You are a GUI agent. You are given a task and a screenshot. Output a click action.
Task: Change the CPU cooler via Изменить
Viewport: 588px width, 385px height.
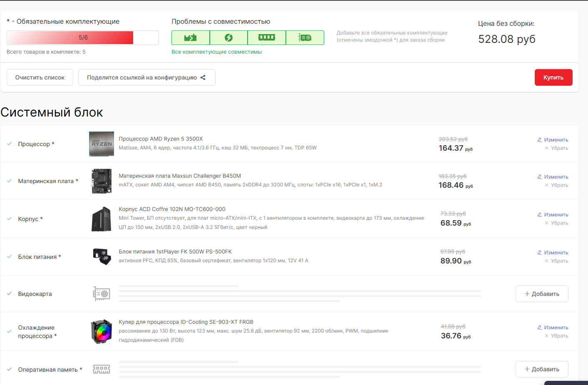[553, 328]
